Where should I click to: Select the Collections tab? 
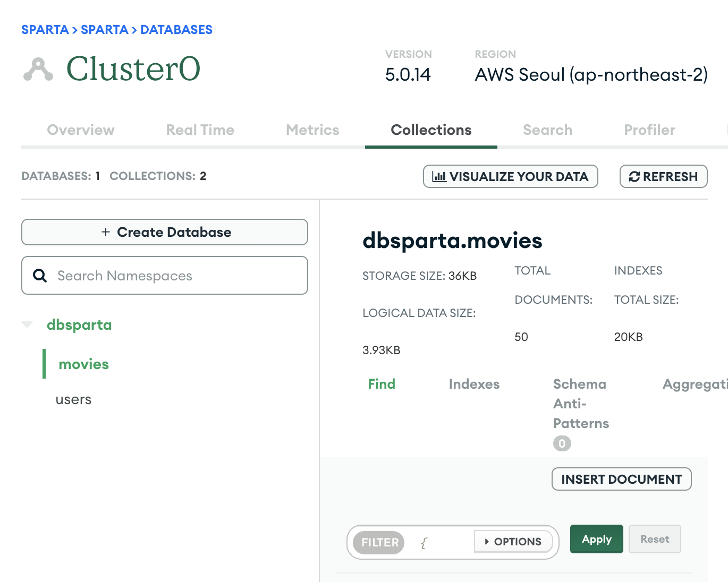pyautogui.click(x=431, y=130)
